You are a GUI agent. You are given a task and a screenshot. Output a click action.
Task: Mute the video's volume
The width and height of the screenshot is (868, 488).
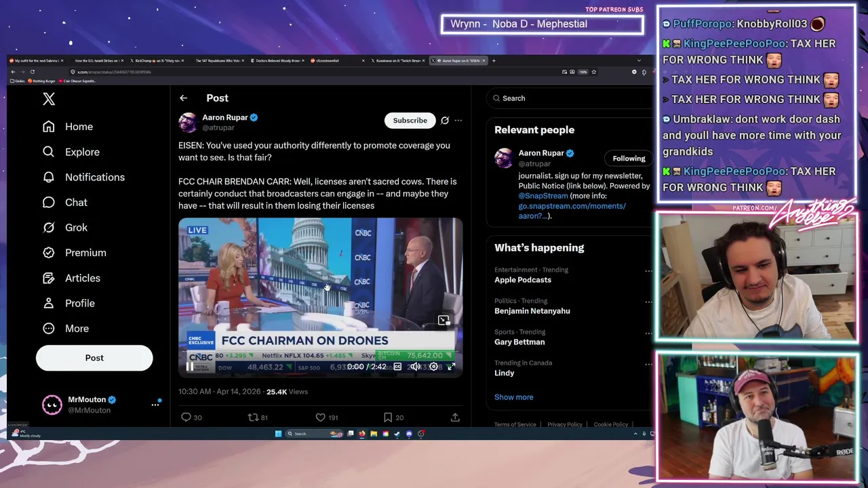point(415,367)
